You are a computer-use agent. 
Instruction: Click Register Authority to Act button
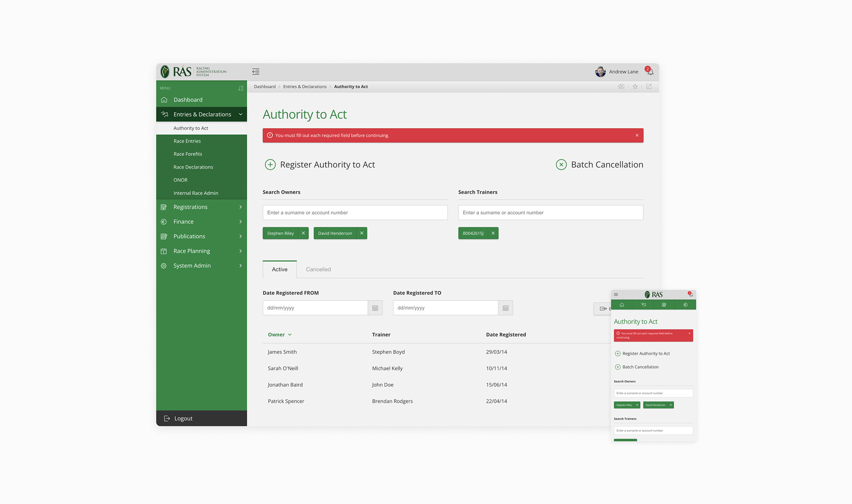[320, 165]
